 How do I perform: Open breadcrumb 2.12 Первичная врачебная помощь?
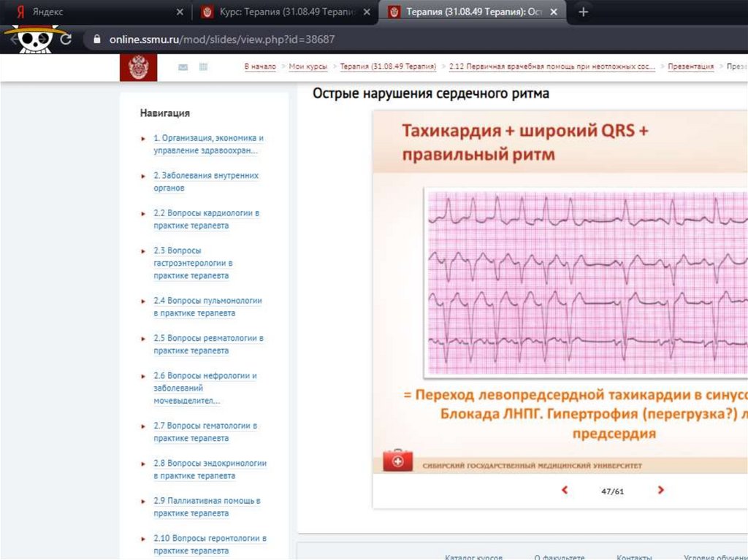[x=552, y=66]
